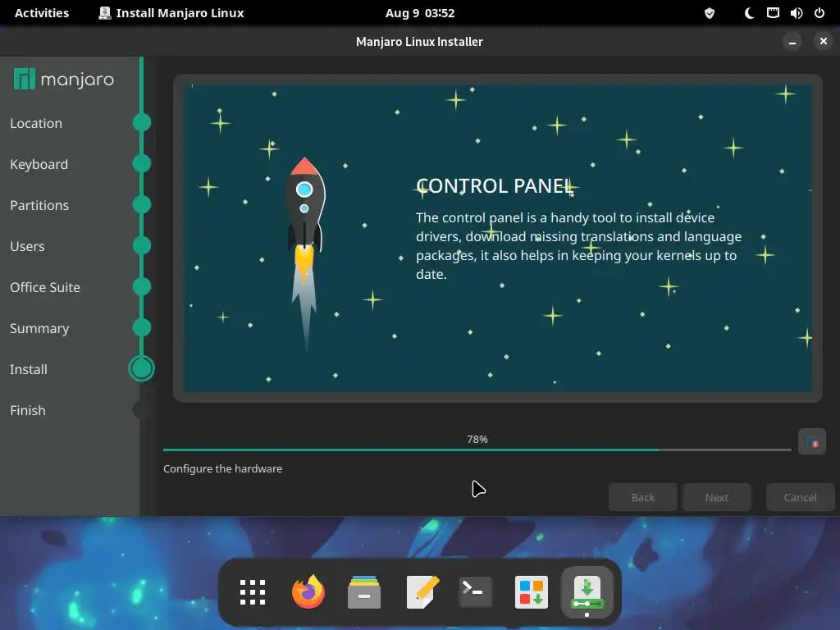840x630 pixels.
Task: Select the Summary step
Action: [39, 328]
